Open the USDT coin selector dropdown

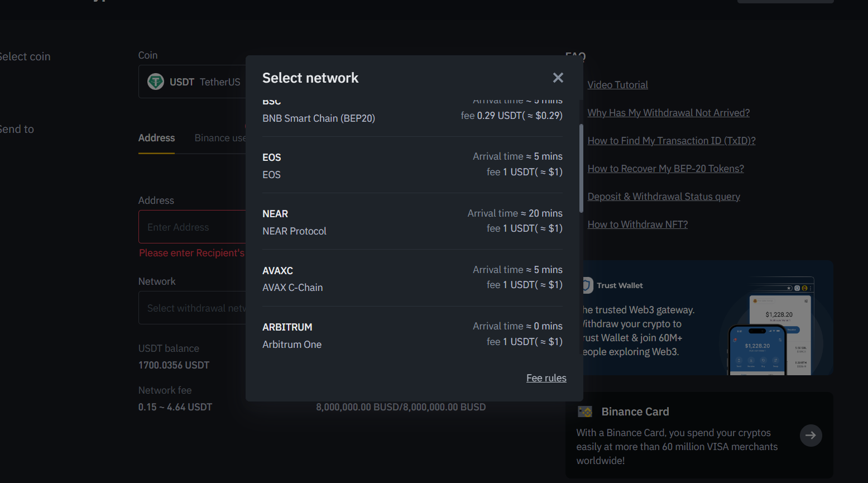click(x=193, y=82)
